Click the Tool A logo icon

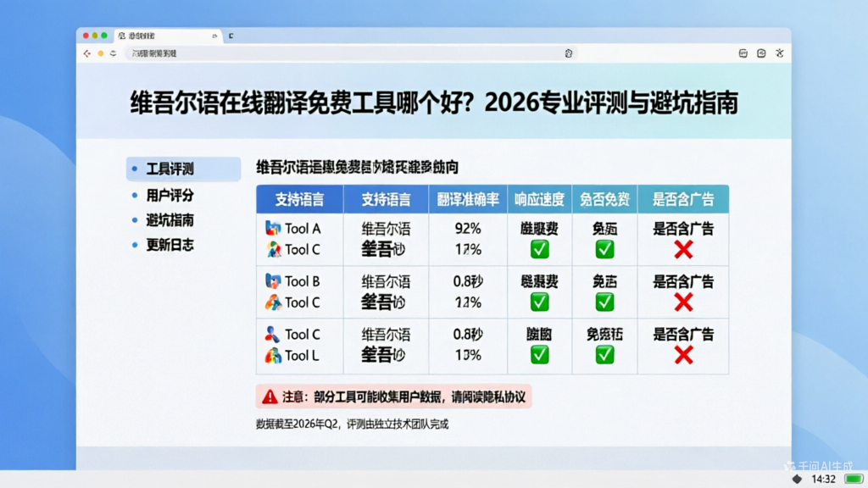point(273,228)
